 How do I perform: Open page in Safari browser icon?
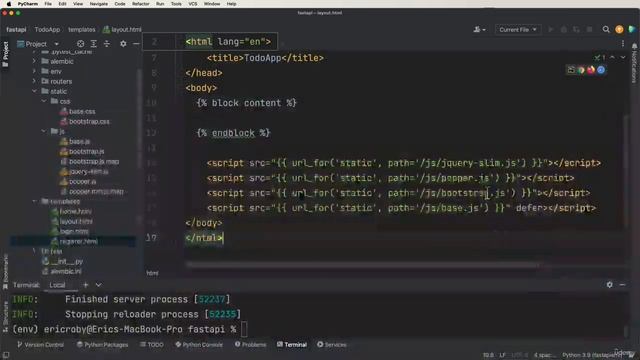[x=601, y=70]
